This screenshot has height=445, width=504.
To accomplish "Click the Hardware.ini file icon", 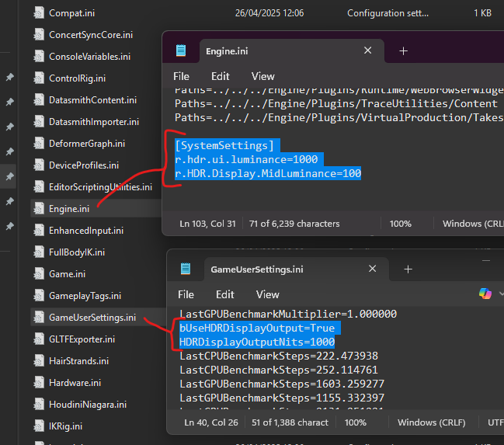I will coord(39,383).
